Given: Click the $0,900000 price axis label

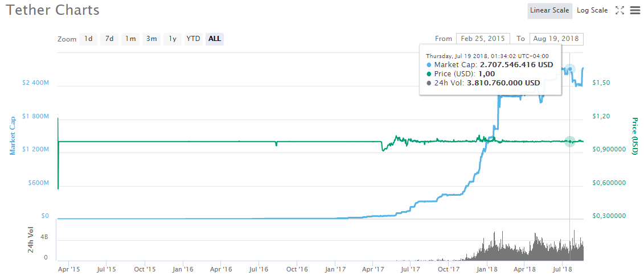Looking at the screenshot, I should coord(609,150).
